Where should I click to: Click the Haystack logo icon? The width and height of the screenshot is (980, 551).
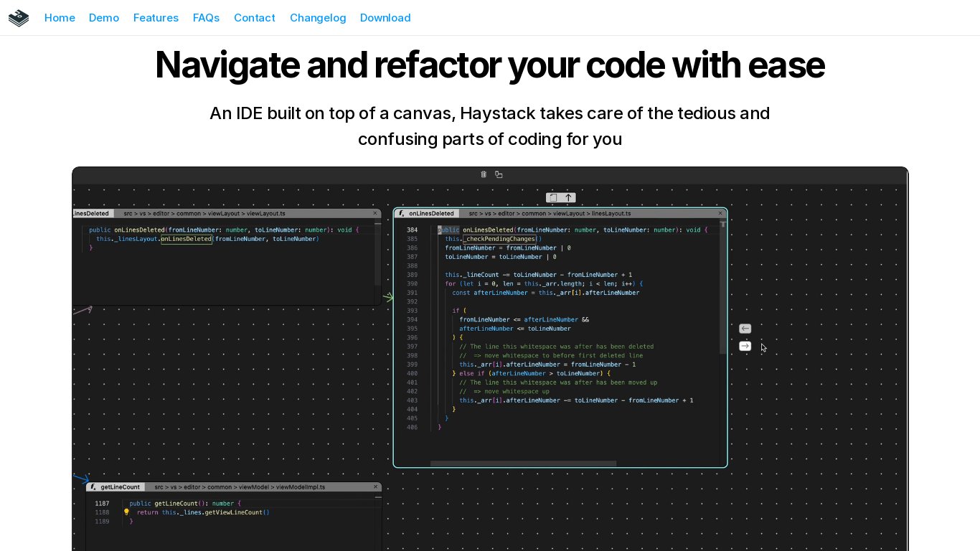[19, 18]
